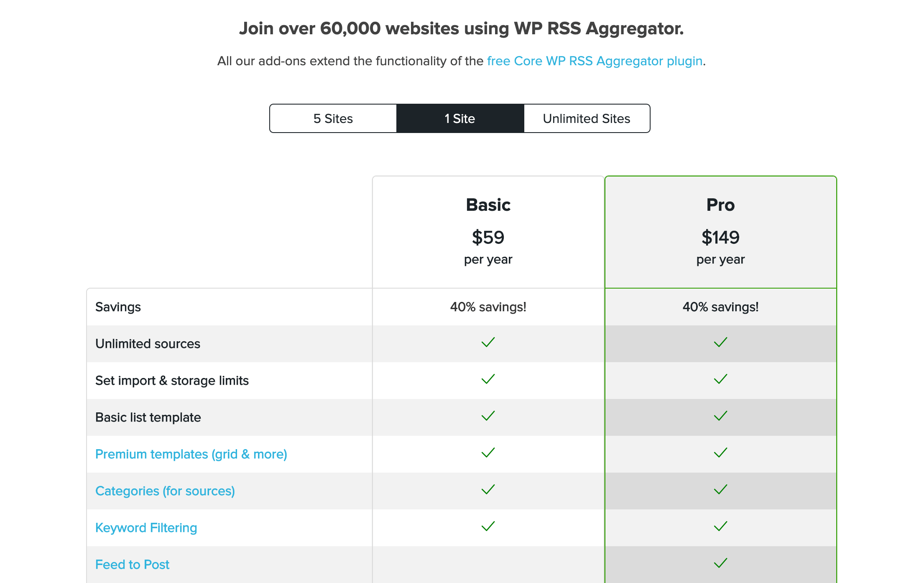Open Categories (for sources) link
Image resolution: width=924 pixels, height=583 pixels.
(x=165, y=491)
